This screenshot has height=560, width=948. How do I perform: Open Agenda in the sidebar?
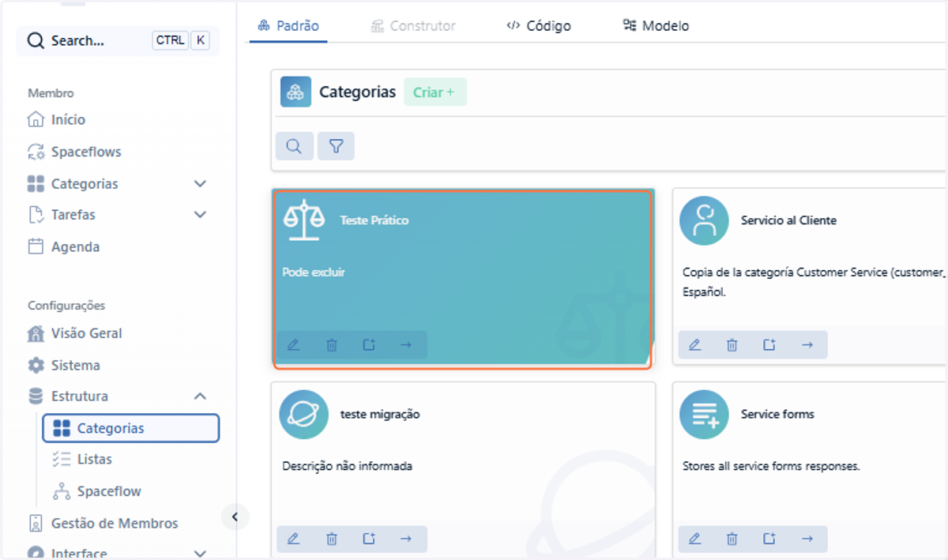point(64,246)
